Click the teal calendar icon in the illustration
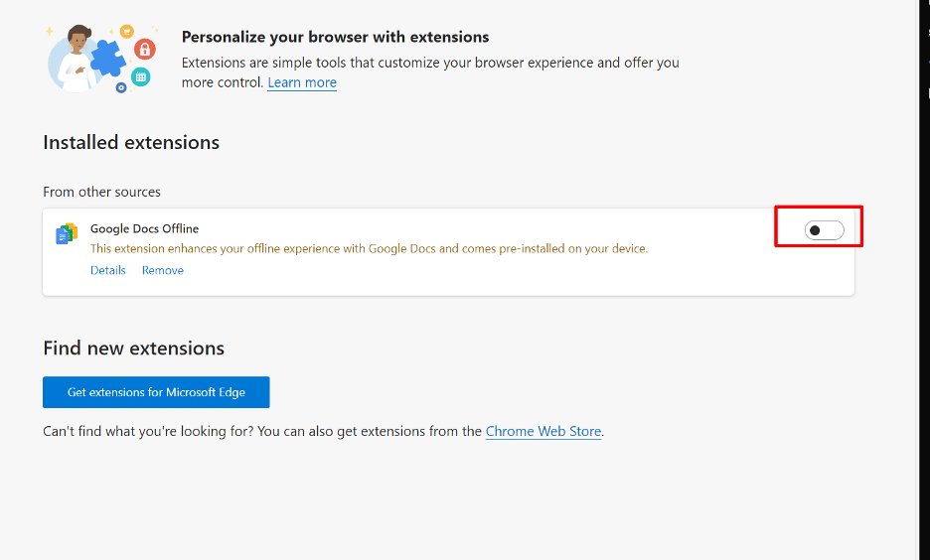 [x=140, y=76]
